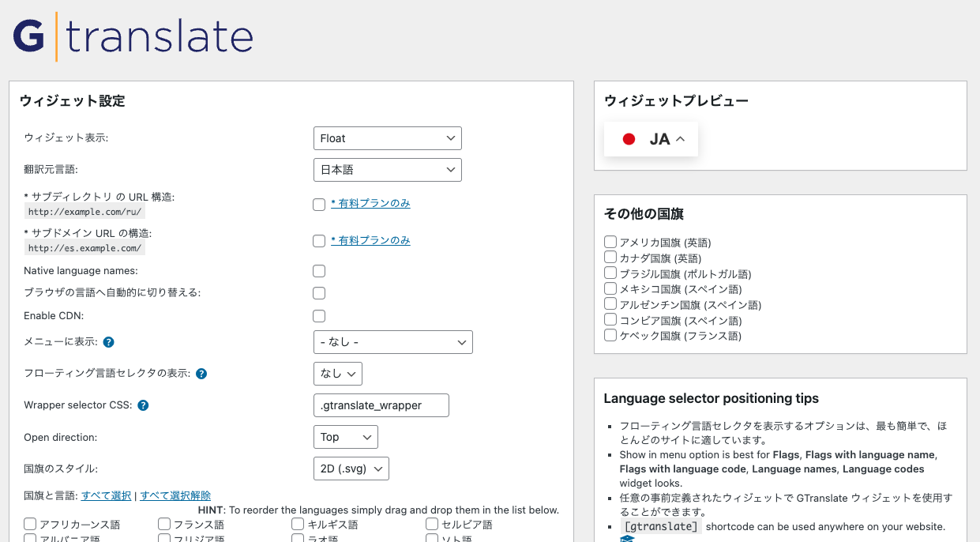Select the アフリカーンス語 language checkbox

point(29,523)
